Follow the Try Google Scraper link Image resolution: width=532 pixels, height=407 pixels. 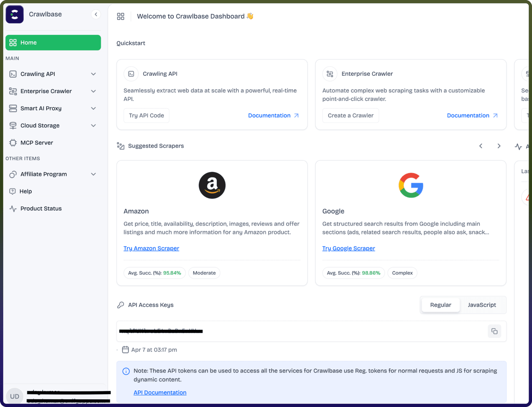pyautogui.click(x=349, y=248)
